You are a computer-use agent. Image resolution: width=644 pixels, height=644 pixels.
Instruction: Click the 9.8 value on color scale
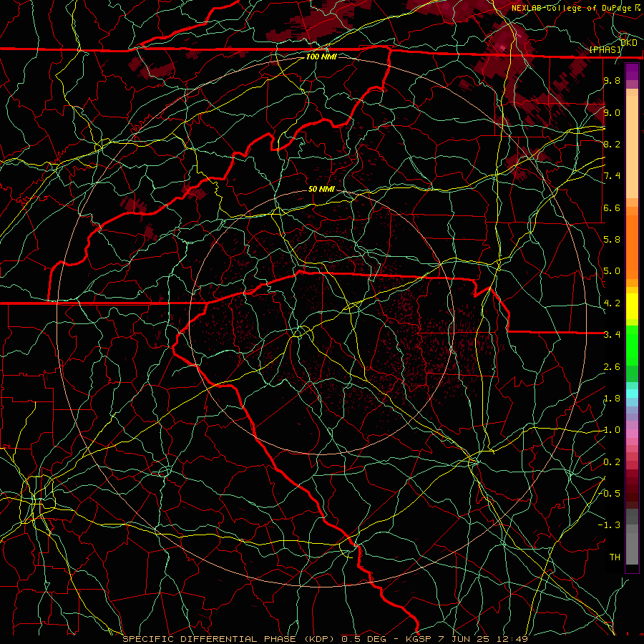[612, 80]
